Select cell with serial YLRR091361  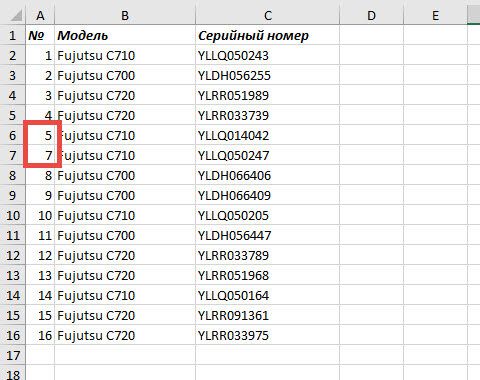coord(268,315)
